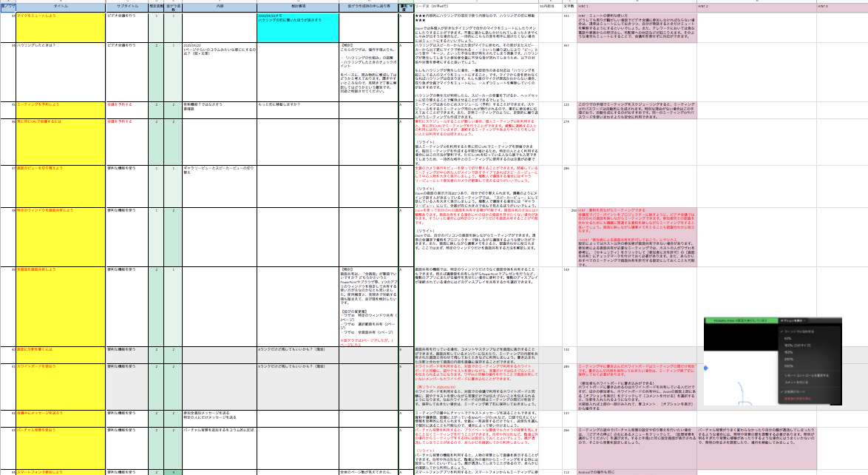Click the 仮ゲラ作成時の申し送り等 header cell
This screenshot has height=475, width=868.
[367, 5]
